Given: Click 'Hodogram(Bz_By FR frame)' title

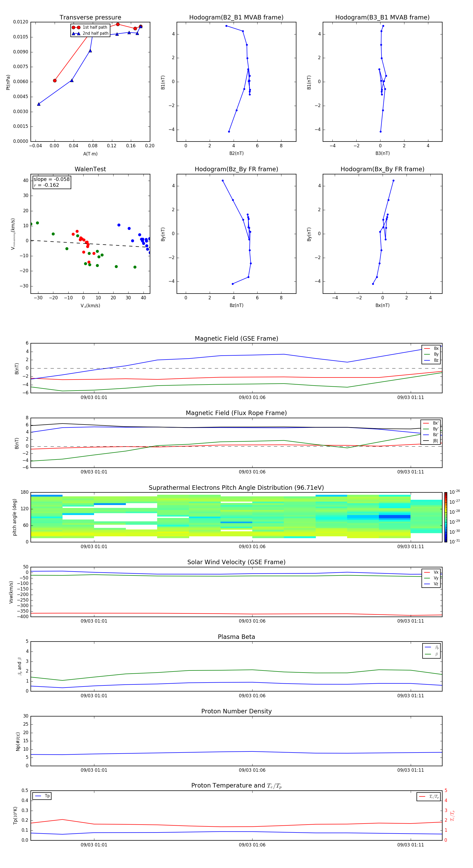Looking at the screenshot, I should 236,169.
